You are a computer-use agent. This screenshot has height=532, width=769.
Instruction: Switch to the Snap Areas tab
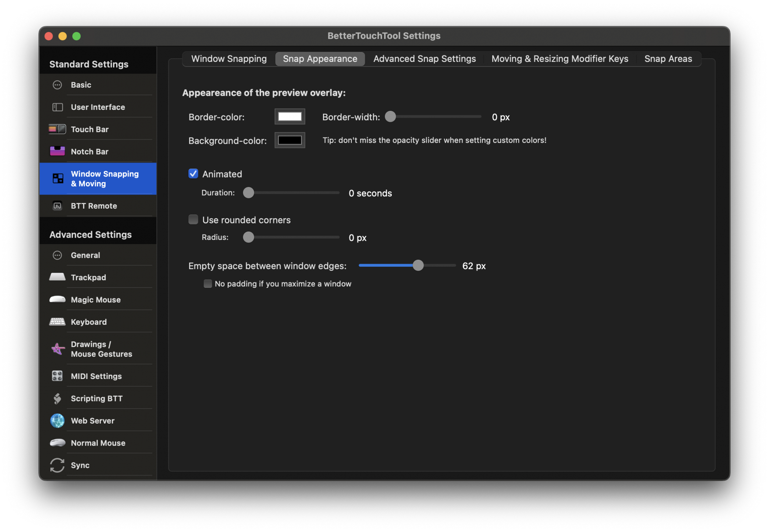(668, 59)
